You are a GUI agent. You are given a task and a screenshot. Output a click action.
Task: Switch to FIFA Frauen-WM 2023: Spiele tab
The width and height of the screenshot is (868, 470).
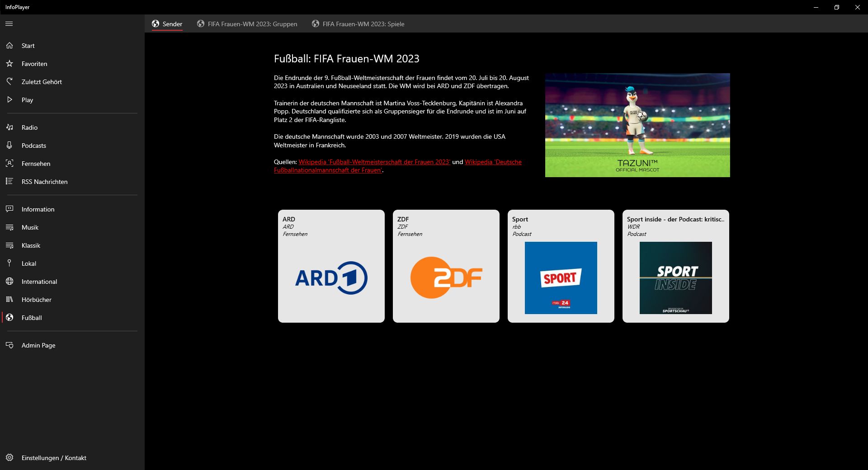pos(363,24)
